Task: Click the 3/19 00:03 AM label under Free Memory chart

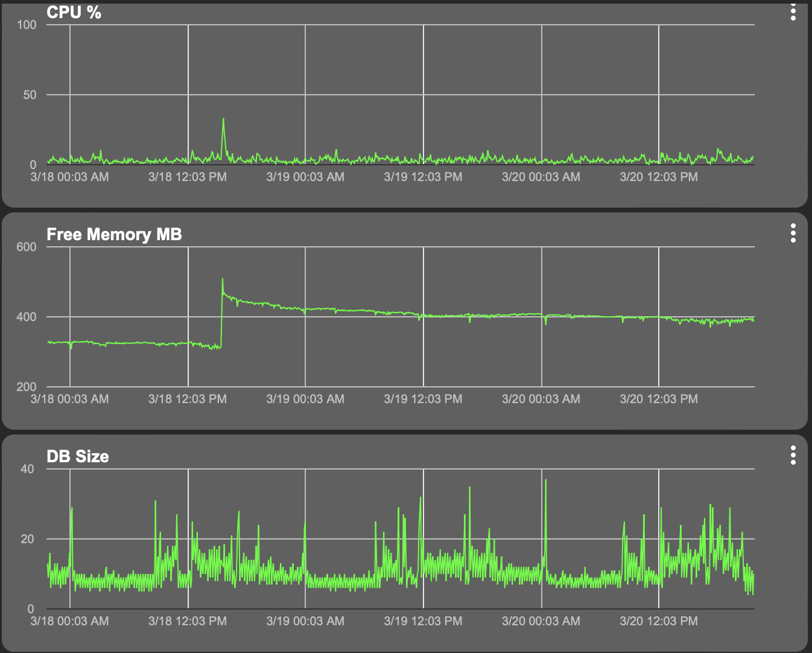Action: pos(305,399)
